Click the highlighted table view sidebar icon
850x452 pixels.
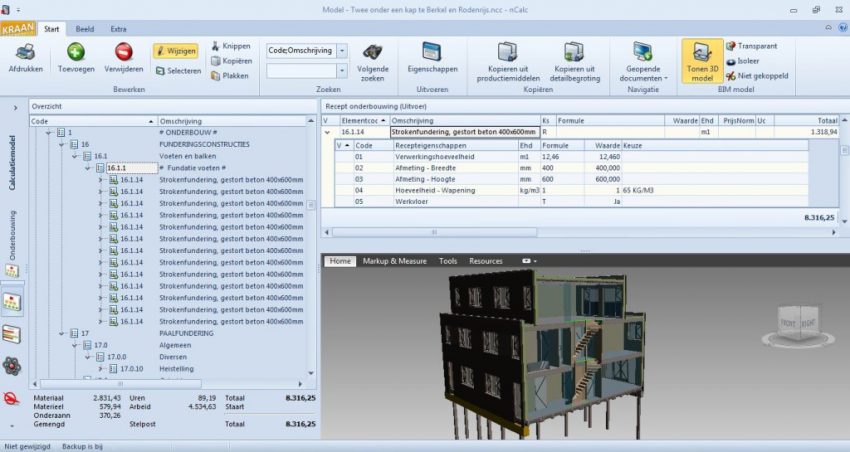point(12,303)
